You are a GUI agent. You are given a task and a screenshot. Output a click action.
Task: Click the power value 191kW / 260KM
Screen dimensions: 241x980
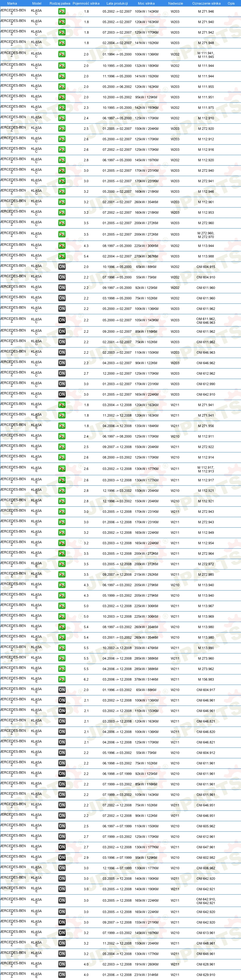[146, 964]
